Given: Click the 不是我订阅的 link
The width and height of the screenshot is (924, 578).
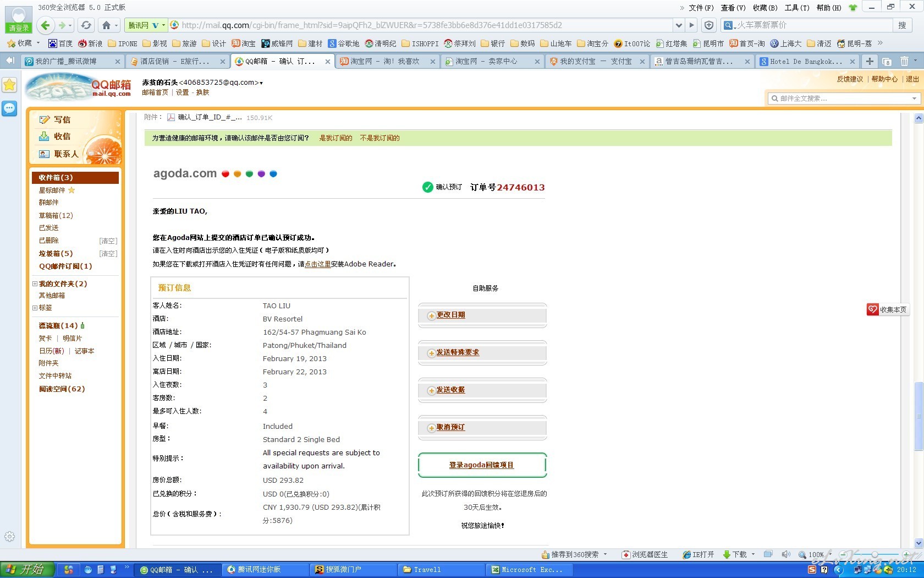Looking at the screenshot, I should pyautogui.click(x=380, y=138).
